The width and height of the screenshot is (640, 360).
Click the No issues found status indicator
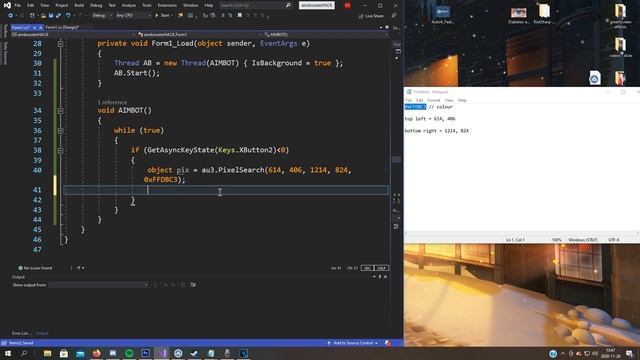(x=35, y=268)
